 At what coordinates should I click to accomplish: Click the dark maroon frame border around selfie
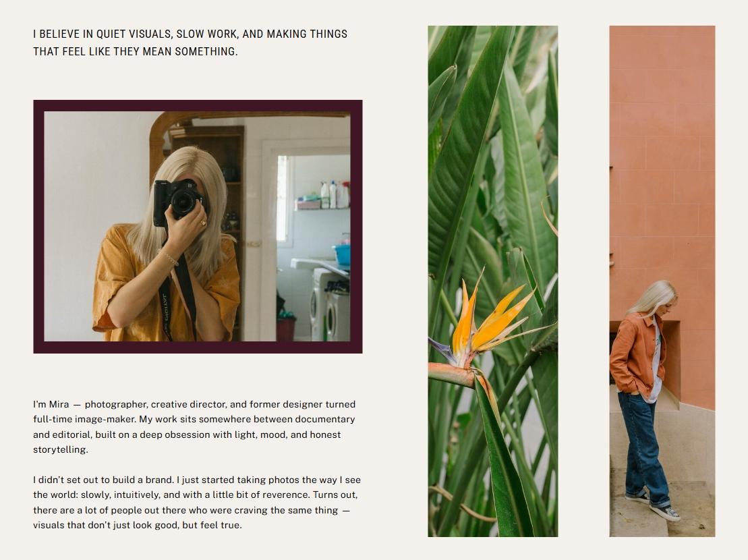pos(198,105)
